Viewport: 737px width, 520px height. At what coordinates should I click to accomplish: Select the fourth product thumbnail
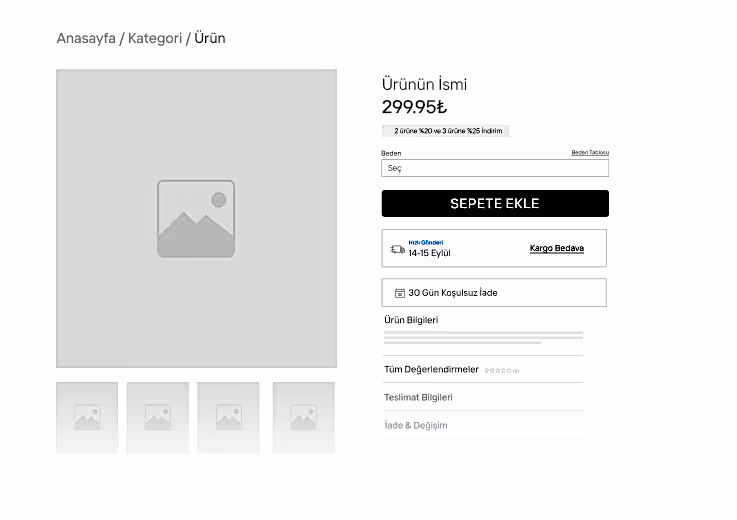(x=304, y=416)
